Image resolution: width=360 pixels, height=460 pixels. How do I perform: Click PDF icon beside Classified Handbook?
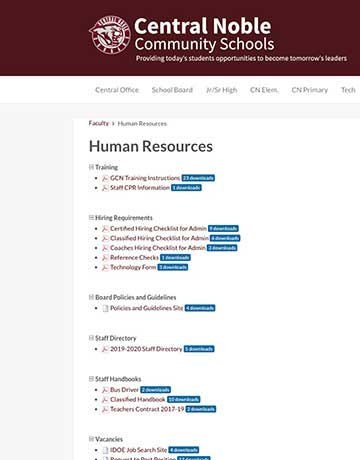coord(105,400)
